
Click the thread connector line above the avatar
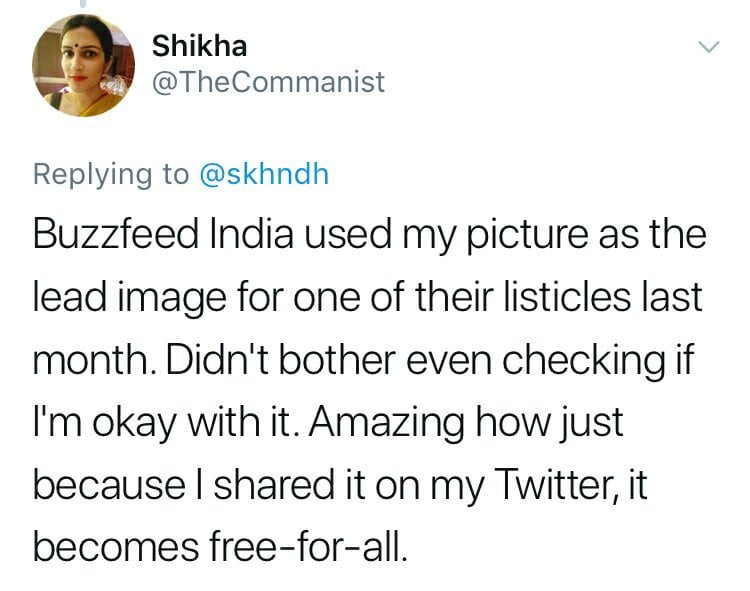82,5
